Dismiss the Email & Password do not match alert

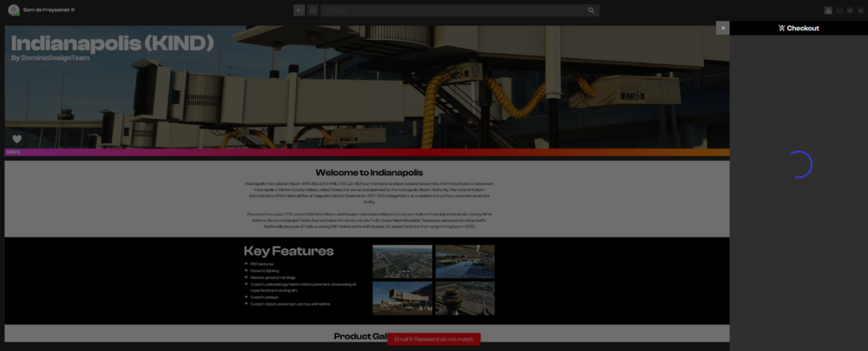(x=433, y=339)
